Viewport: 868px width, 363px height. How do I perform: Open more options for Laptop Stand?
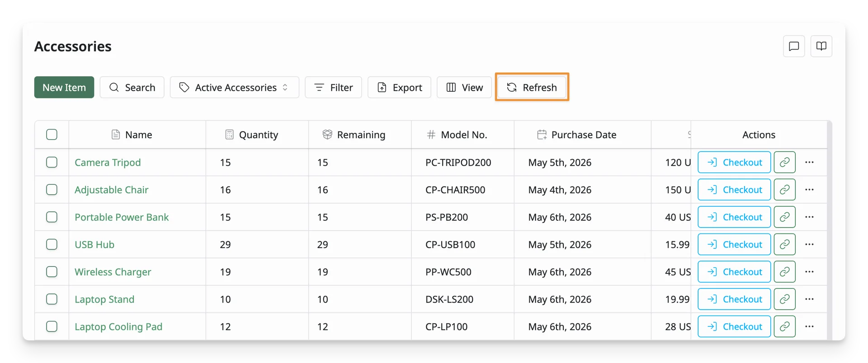click(810, 299)
